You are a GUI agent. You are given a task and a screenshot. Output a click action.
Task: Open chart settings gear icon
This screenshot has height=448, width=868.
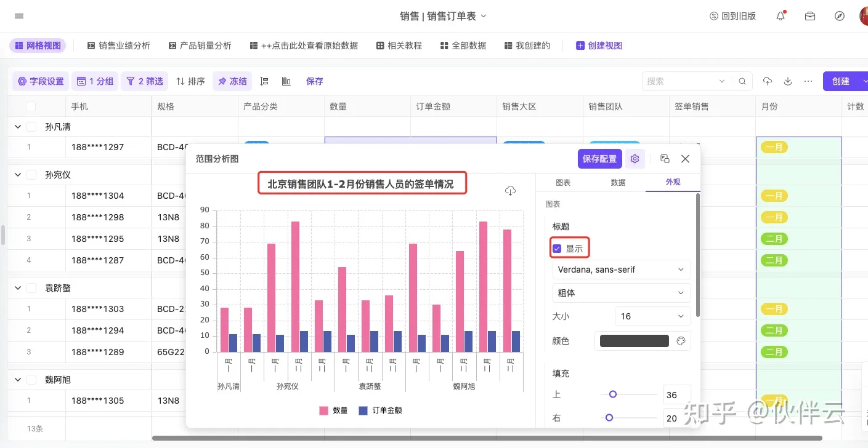[x=635, y=159]
